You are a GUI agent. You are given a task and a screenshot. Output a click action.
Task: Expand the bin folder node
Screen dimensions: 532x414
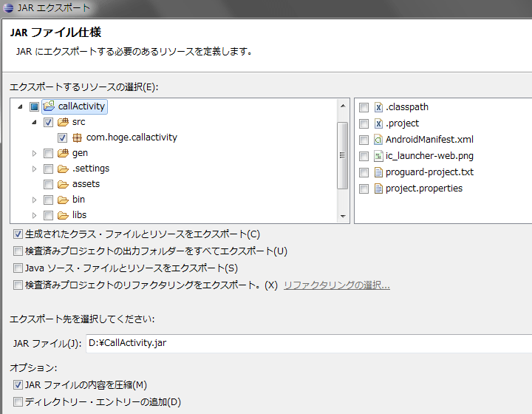click(x=34, y=200)
